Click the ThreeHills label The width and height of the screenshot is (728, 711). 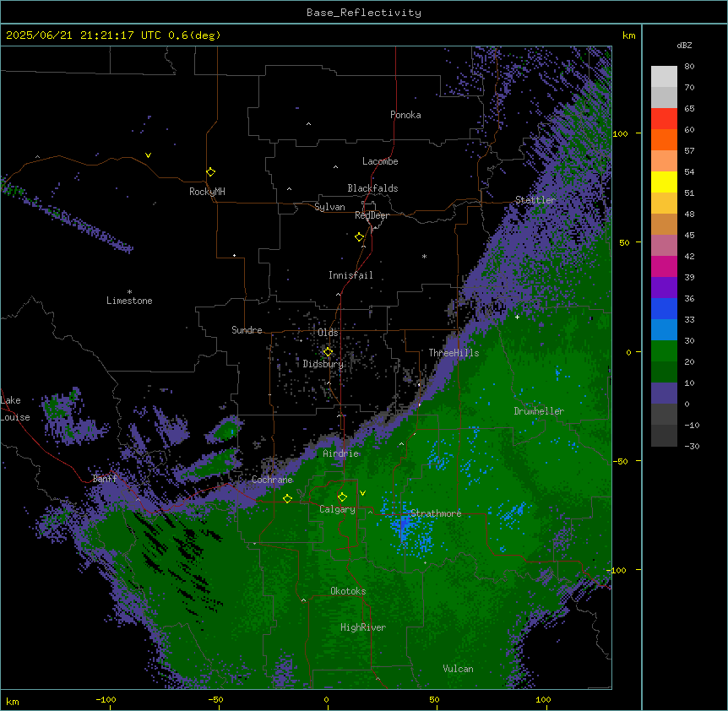point(454,353)
